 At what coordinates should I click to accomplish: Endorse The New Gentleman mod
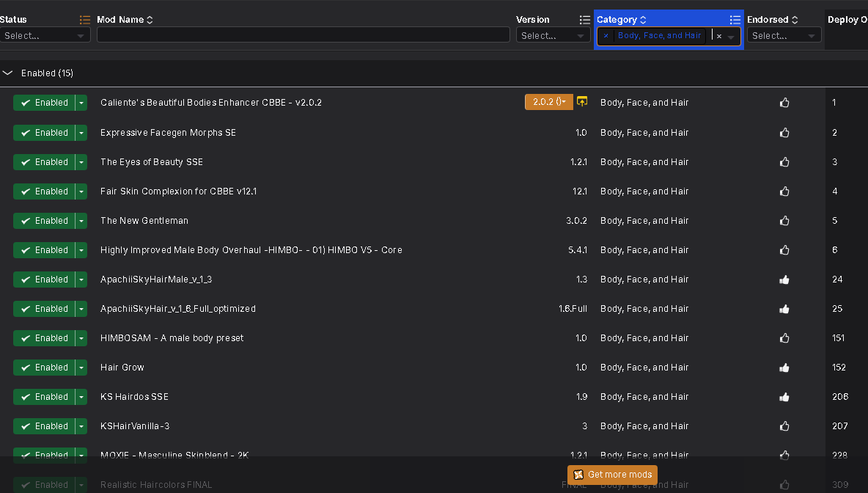784,221
